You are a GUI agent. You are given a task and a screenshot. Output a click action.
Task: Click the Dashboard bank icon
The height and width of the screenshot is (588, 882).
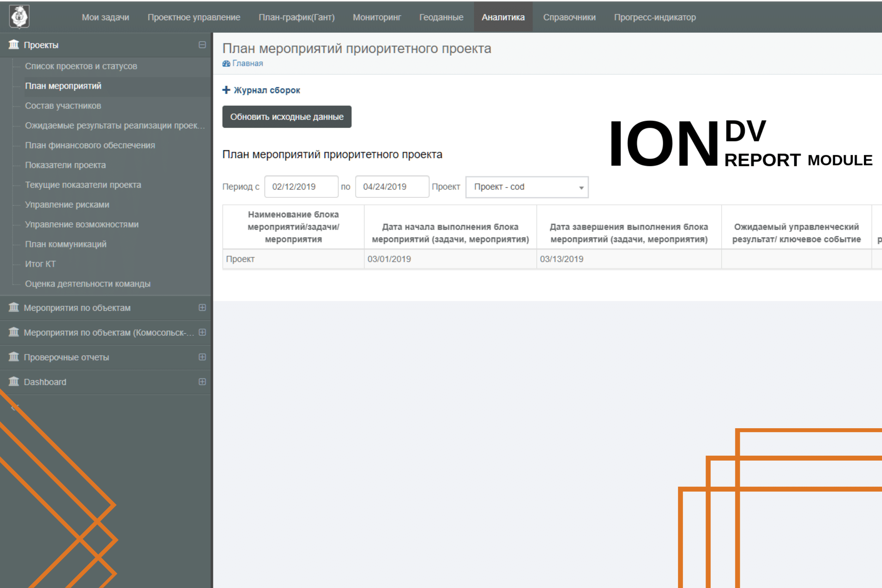pyautogui.click(x=14, y=382)
